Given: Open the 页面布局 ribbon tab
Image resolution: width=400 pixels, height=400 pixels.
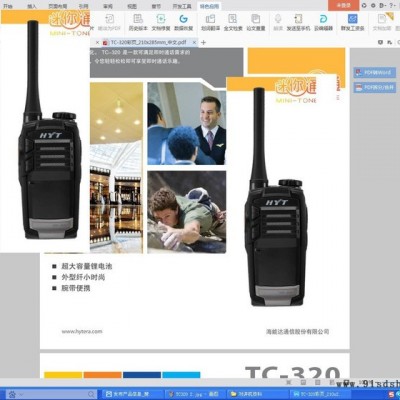Looking at the screenshot, I should 57,6.
